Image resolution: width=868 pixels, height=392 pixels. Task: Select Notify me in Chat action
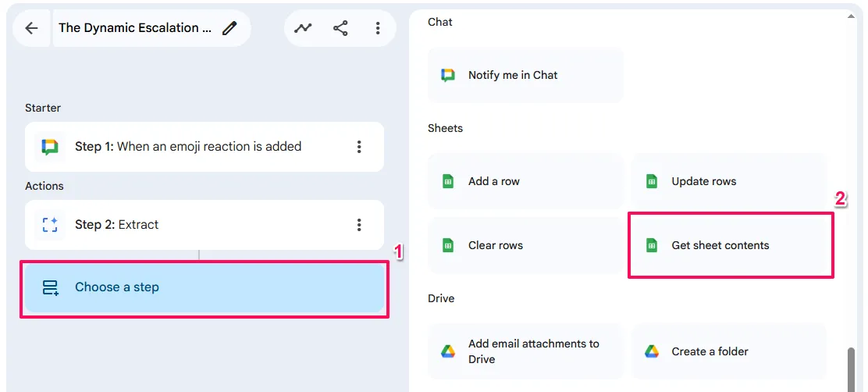(x=525, y=75)
